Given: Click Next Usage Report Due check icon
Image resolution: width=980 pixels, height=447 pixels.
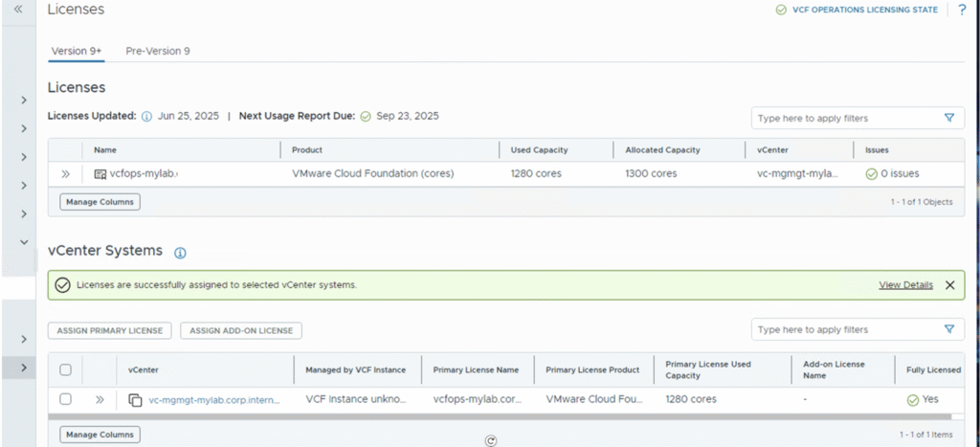Looking at the screenshot, I should tap(366, 116).
